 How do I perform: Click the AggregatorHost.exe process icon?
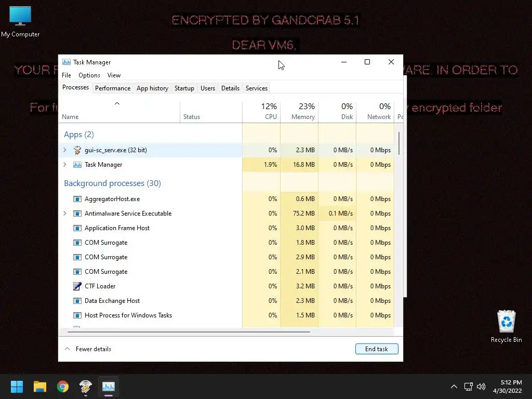(x=77, y=199)
